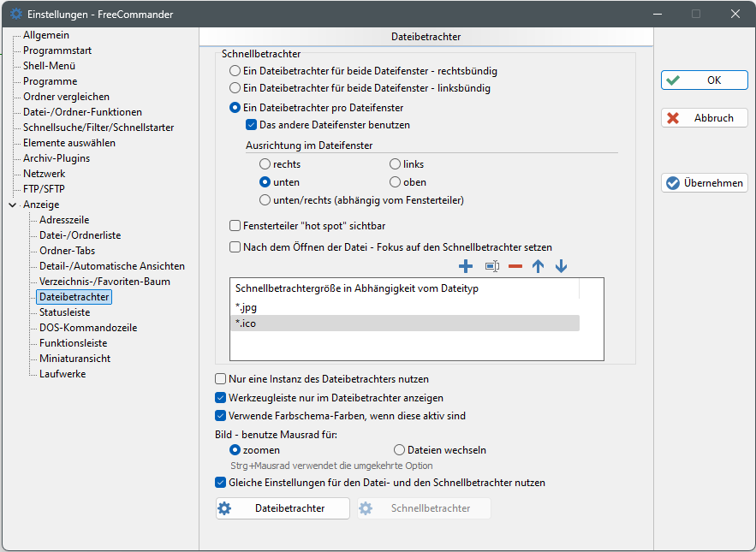Select the *.jpg list entry
756x552 pixels.
click(x=405, y=307)
